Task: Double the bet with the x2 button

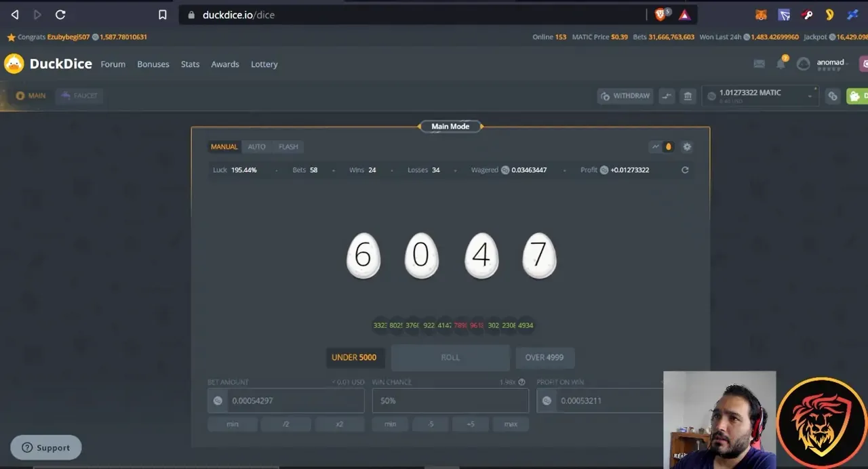Action: [x=340, y=424]
